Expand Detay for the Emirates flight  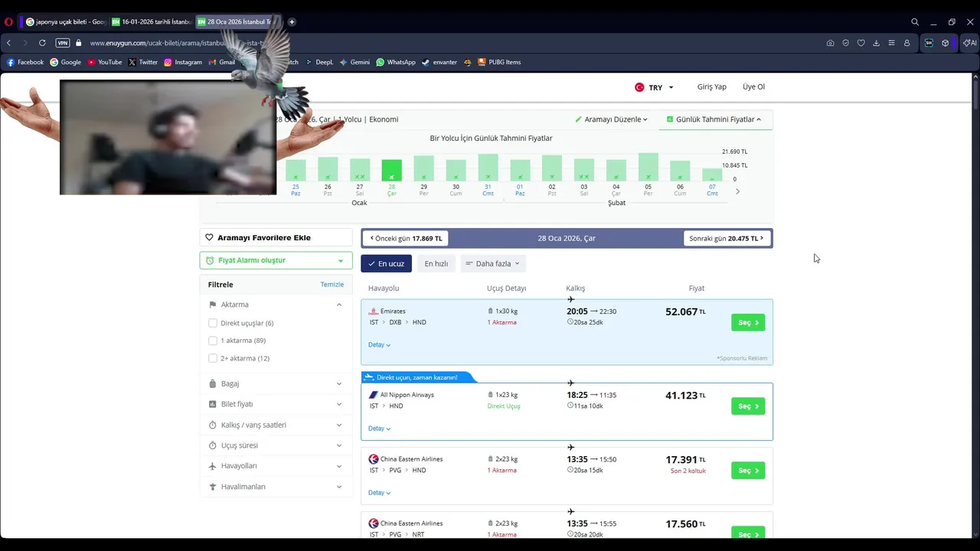coord(379,345)
